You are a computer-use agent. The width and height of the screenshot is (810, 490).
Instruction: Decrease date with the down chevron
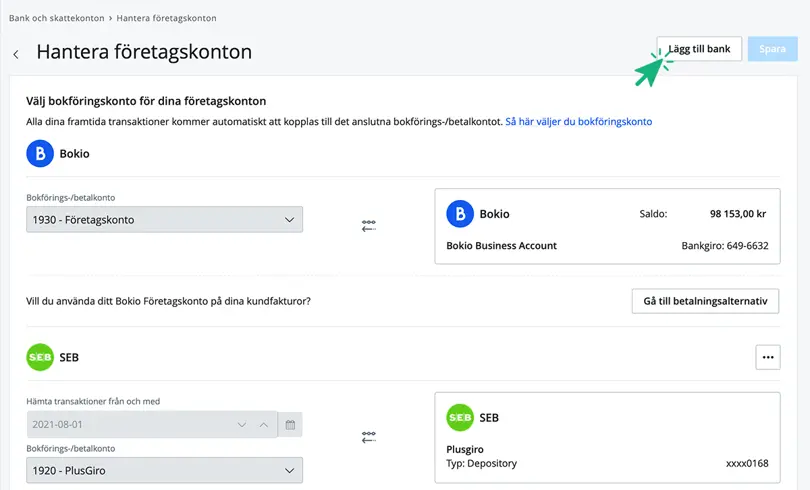tap(242, 425)
